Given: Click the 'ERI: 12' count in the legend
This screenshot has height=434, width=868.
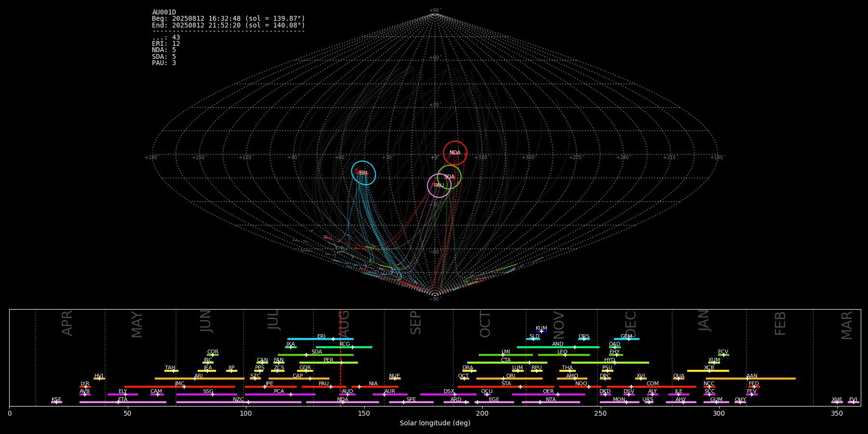Looking at the screenshot, I should point(166,44).
